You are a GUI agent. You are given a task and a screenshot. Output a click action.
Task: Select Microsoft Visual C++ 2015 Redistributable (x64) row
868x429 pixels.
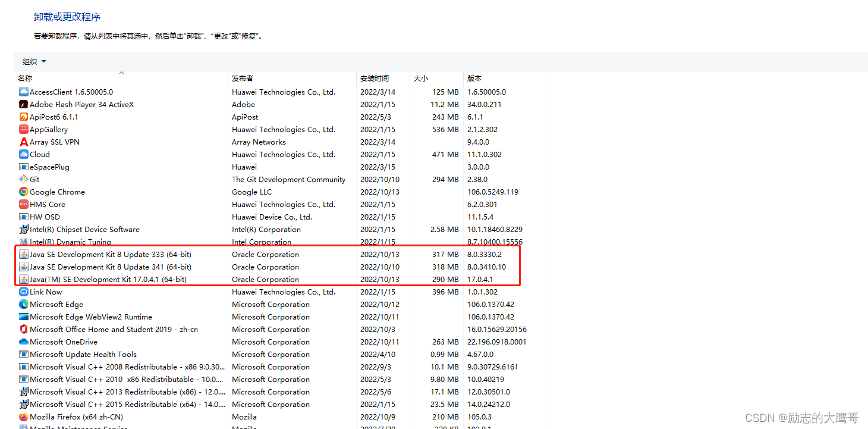pos(282,404)
